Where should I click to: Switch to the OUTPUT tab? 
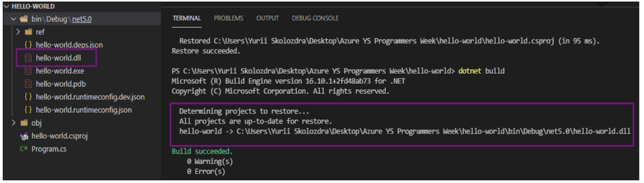point(267,18)
